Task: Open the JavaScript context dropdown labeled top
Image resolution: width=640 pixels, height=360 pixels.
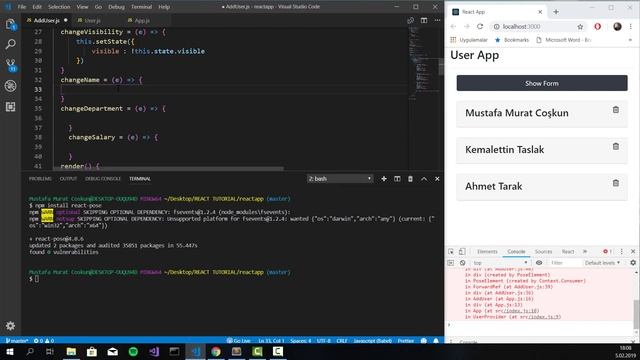Action: click(x=500, y=263)
